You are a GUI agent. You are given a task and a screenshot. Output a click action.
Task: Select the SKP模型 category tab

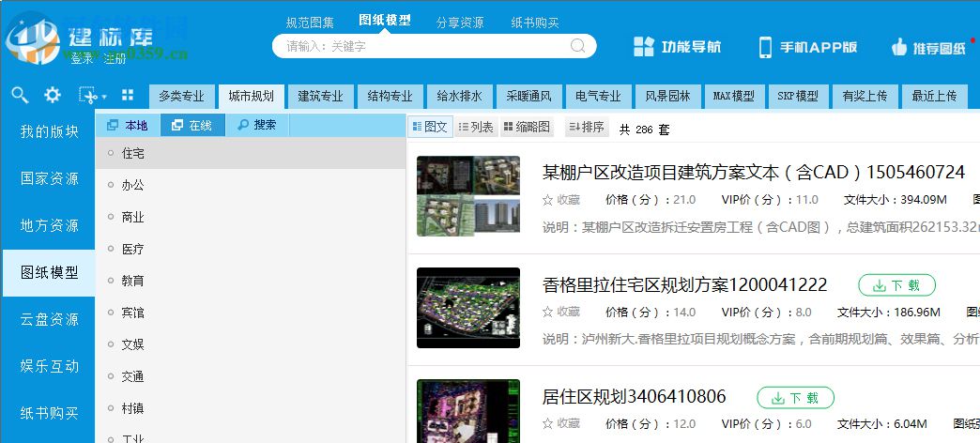click(x=798, y=97)
